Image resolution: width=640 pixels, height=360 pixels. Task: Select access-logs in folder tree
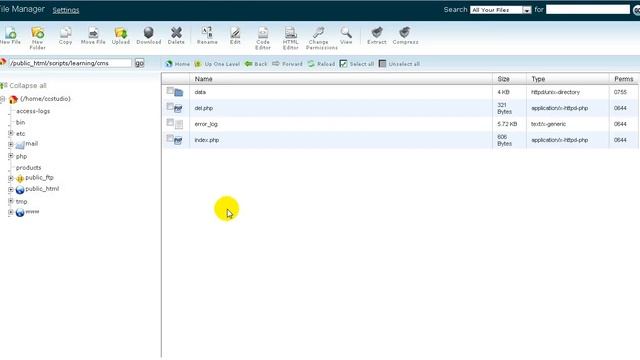pyautogui.click(x=33, y=111)
